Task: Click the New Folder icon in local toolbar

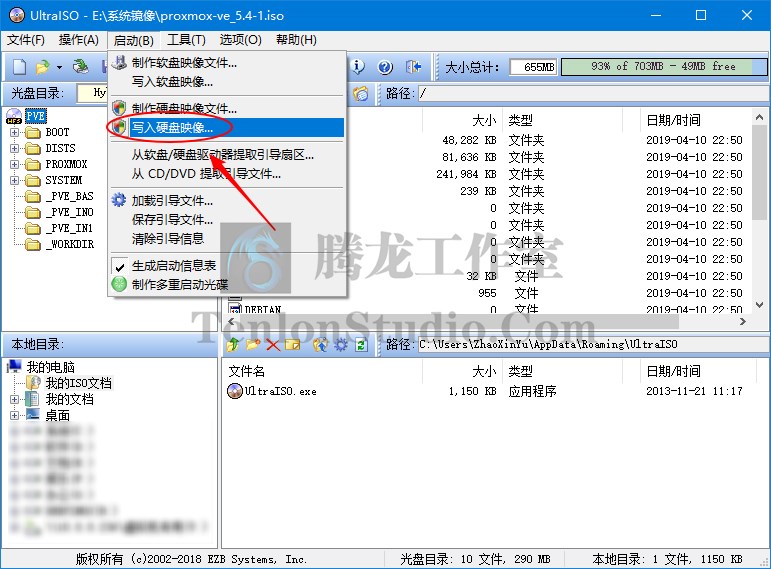Action: 253,344
